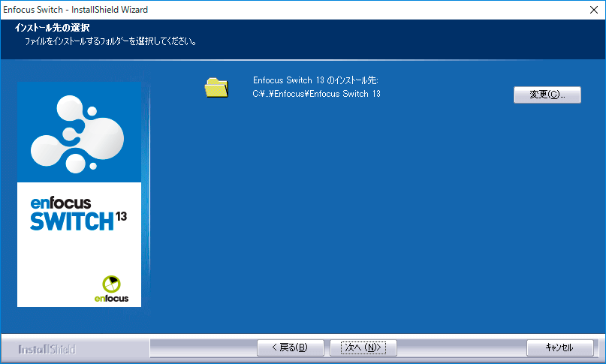Click the ファイルをインストールするフォルダーを選択してください instruction text
The width and height of the screenshot is (606, 364).
[x=110, y=41]
